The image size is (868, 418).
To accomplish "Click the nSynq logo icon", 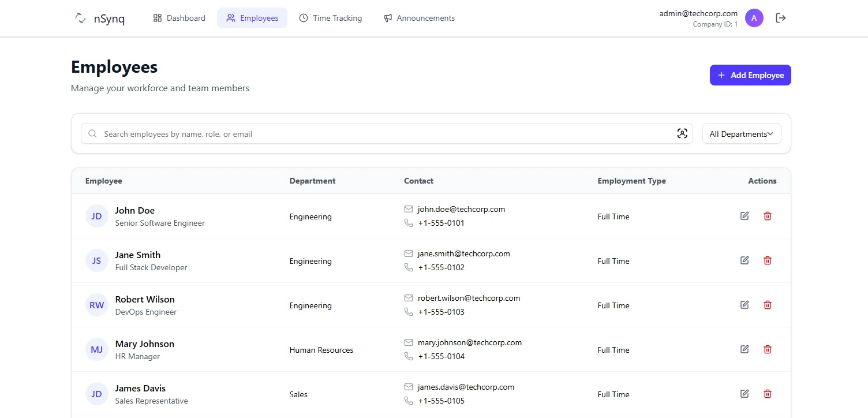I will point(80,18).
